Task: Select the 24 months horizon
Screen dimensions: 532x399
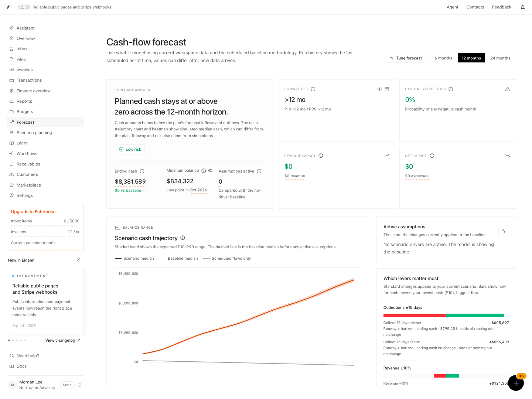Action: [500, 58]
